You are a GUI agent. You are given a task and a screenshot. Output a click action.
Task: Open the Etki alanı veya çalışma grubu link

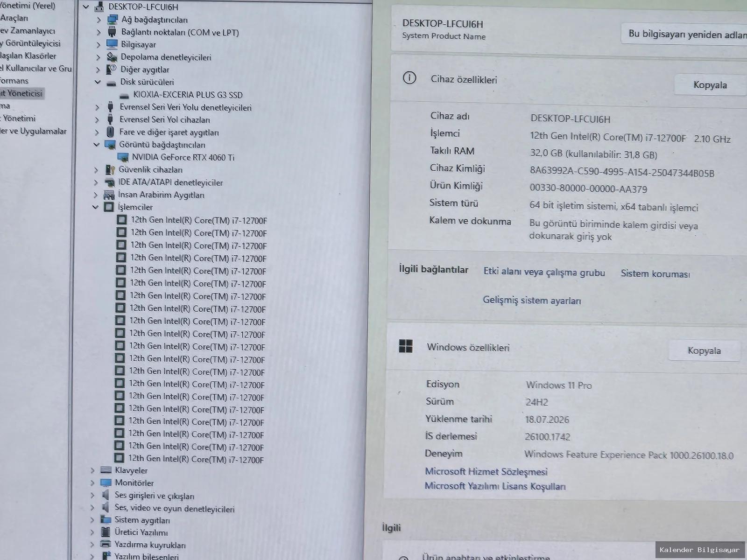[544, 273]
